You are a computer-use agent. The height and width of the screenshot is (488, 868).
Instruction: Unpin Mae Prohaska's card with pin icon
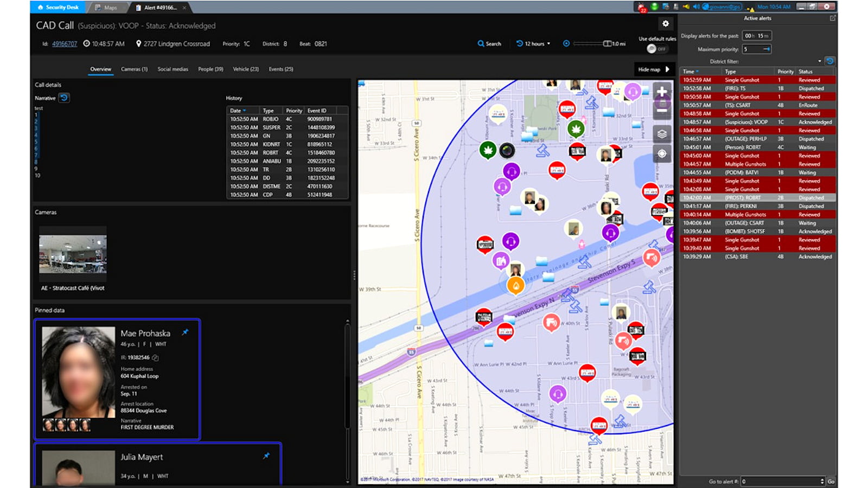pyautogui.click(x=186, y=332)
